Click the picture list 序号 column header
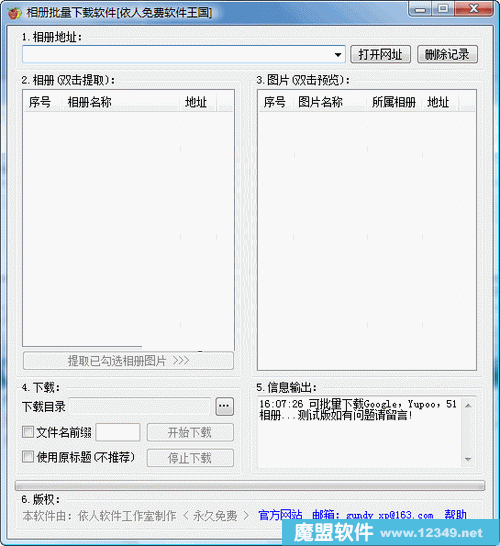 (276, 102)
